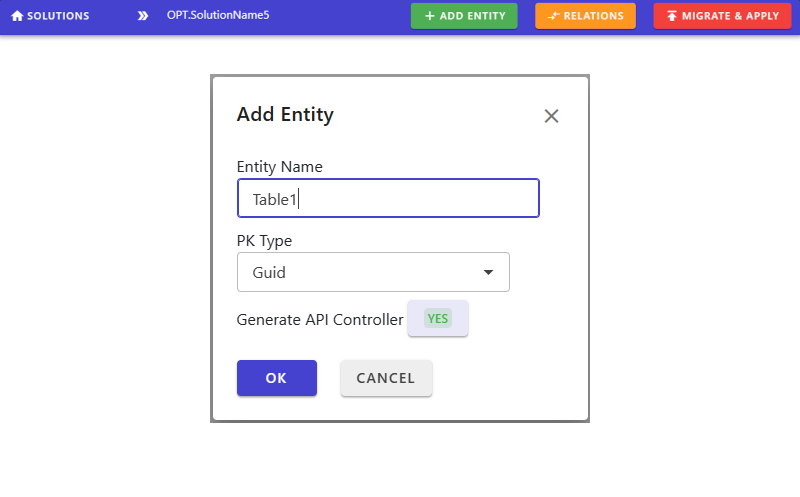The image size is (800, 497).
Task: Click the green ADD ENTITY button label
Action: tap(472, 16)
